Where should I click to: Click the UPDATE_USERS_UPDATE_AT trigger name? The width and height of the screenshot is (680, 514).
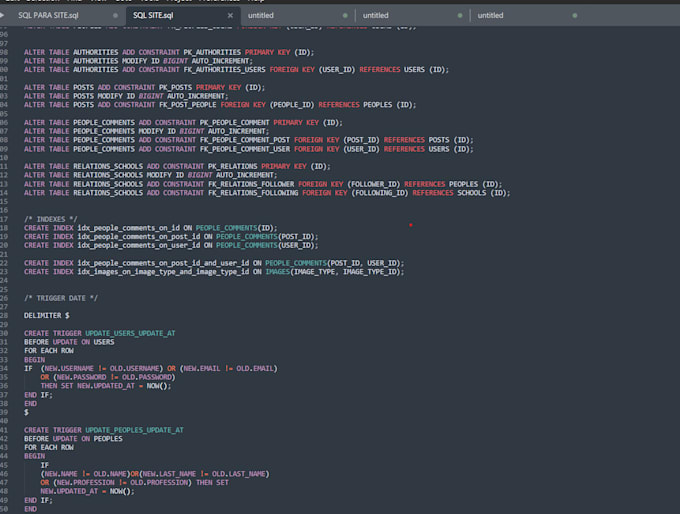[132, 333]
